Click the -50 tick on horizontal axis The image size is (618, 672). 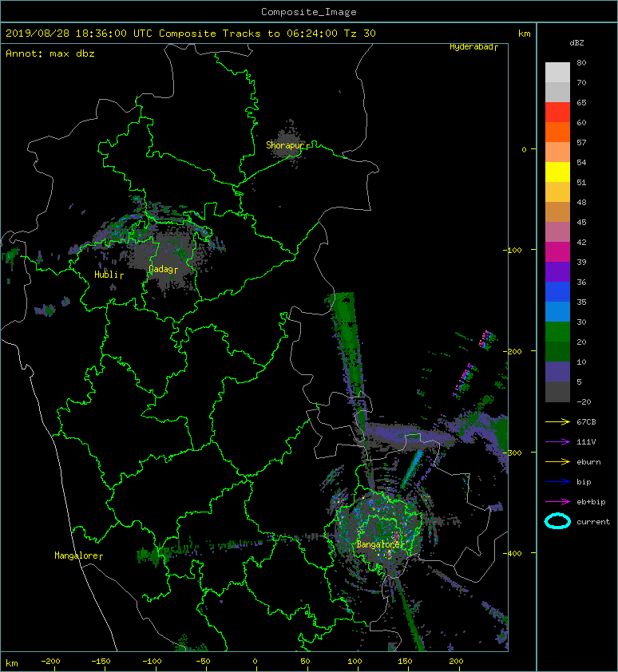[203, 662]
